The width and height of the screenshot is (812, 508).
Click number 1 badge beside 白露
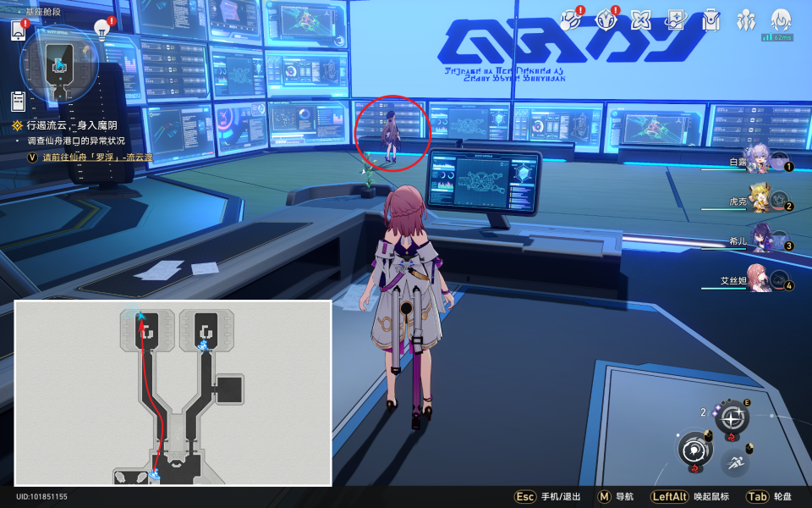788,167
